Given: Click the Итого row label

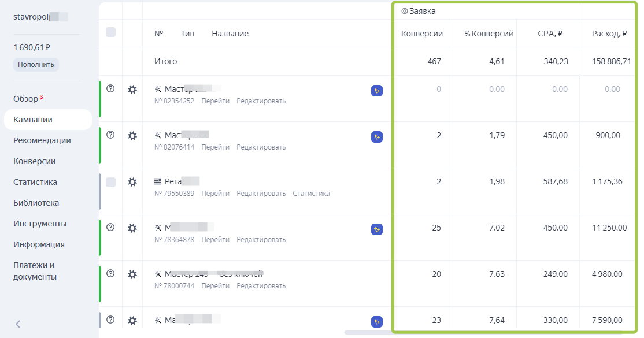Looking at the screenshot, I should 165,62.
